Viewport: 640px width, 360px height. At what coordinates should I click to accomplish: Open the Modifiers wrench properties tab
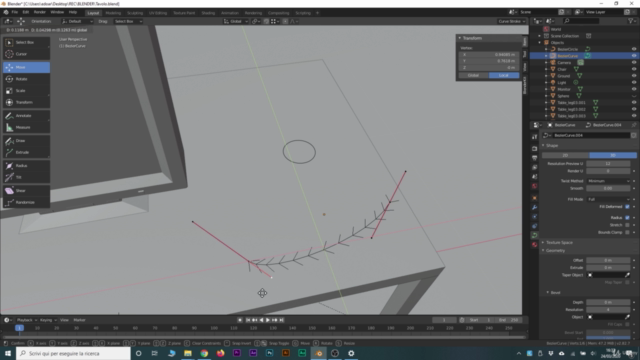point(534,207)
